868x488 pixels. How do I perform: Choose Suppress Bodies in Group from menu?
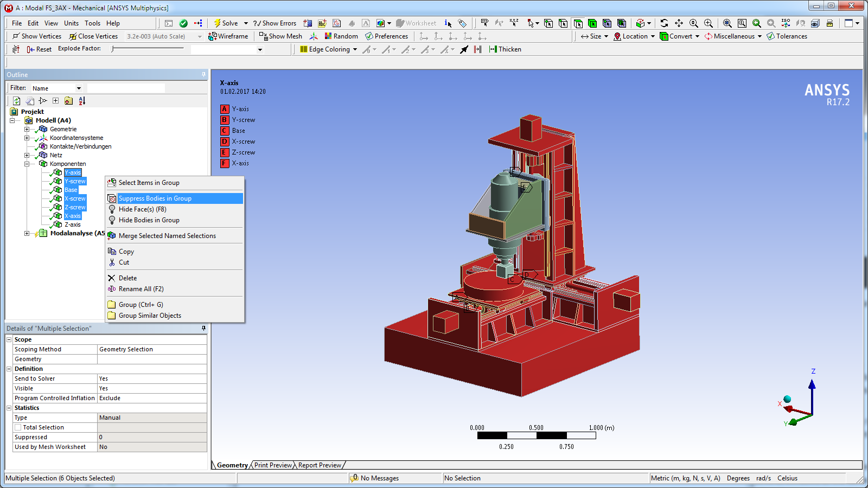(x=155, y=198)
